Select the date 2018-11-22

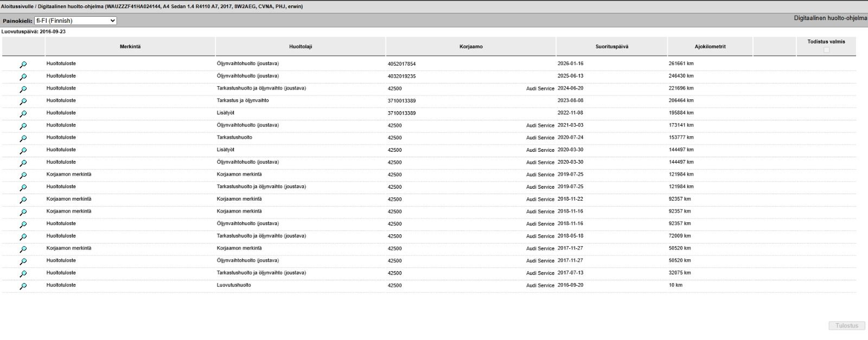pos(570,199)
